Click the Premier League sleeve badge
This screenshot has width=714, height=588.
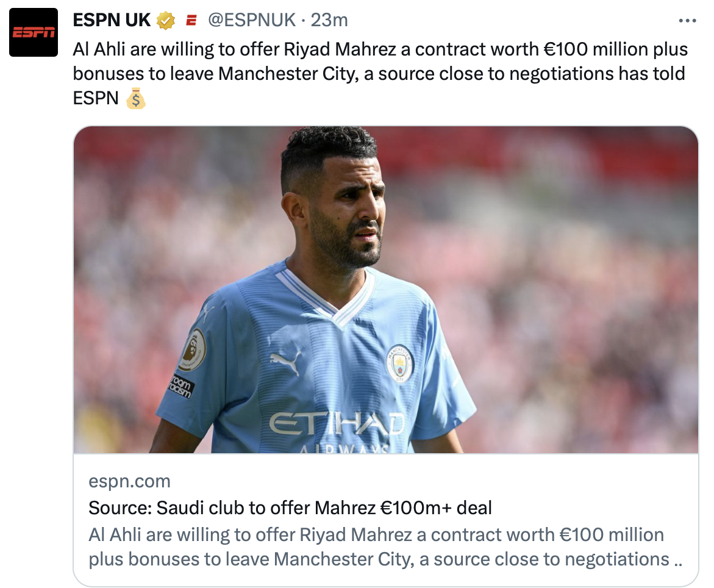click(191, 350)
